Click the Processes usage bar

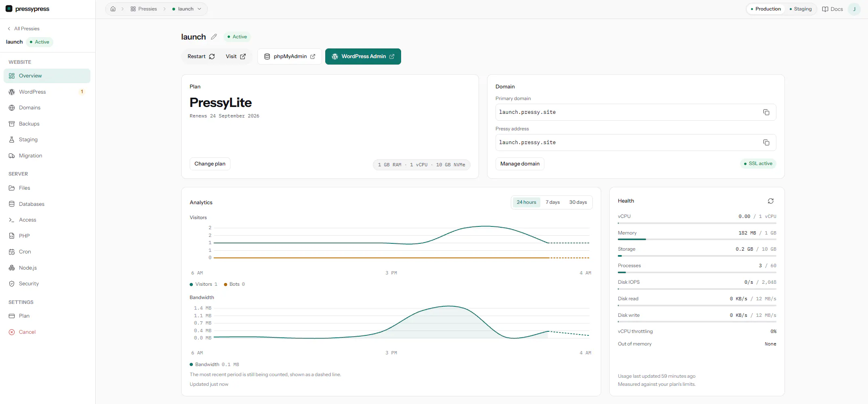(697, 272)
